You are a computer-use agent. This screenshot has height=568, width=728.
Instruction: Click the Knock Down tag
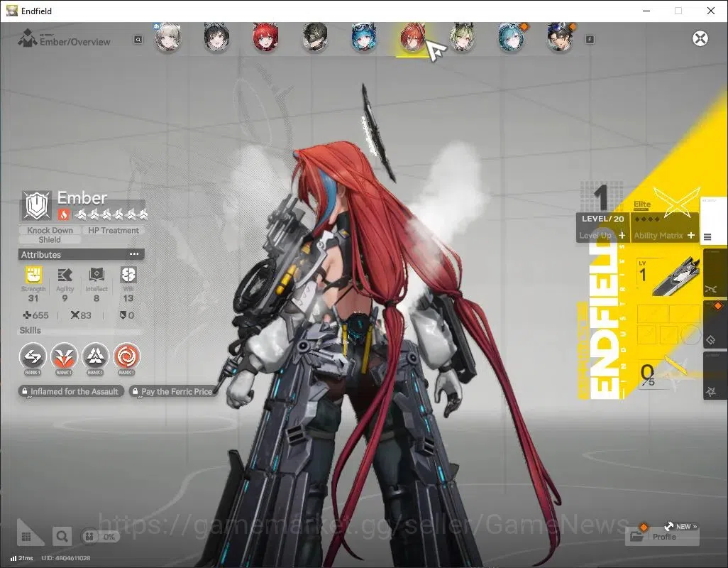coord(50,230)
